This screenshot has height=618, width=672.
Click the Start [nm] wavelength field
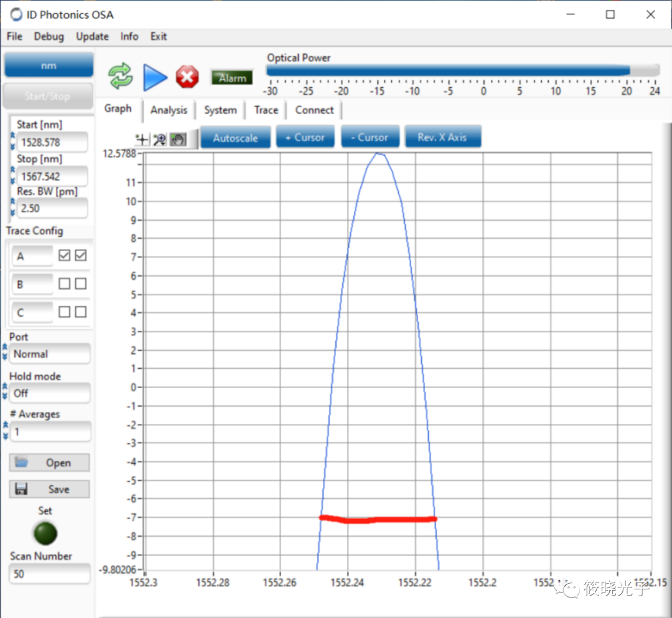tap(51, 142)
